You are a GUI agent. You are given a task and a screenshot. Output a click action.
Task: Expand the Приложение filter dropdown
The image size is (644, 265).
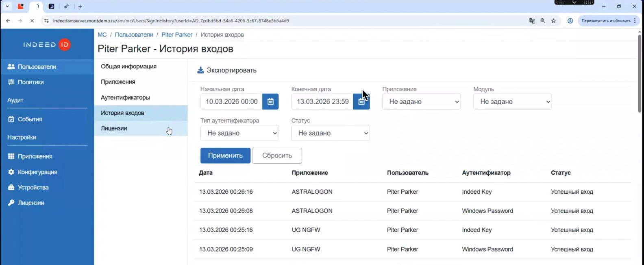click(x=421, y=102)
